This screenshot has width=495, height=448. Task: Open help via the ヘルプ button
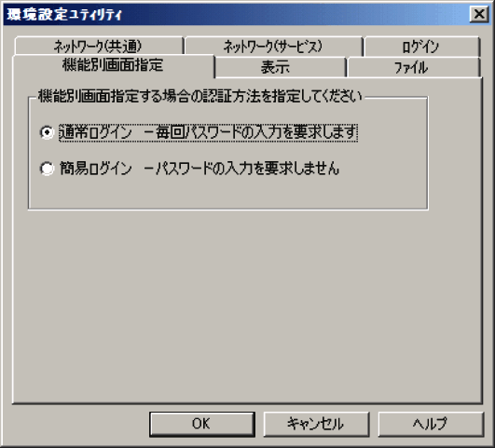pos(431,424)
